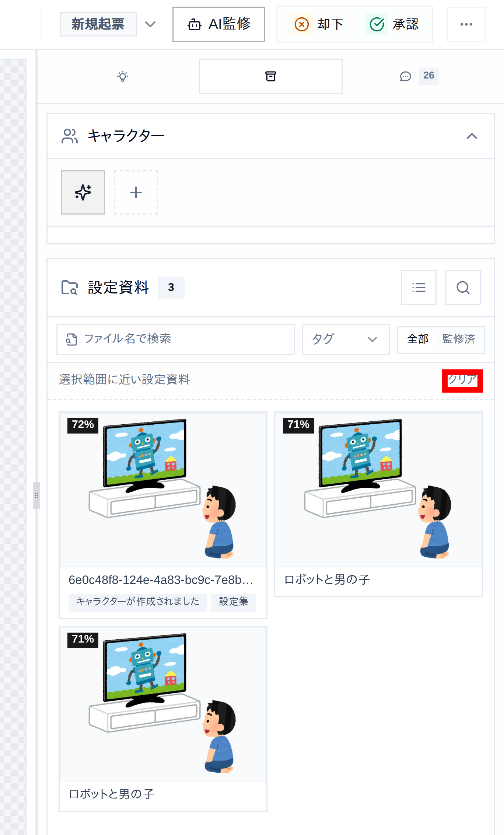
Task: Click the magnifier search icon in 設定資料
Action: pos(463,288)
